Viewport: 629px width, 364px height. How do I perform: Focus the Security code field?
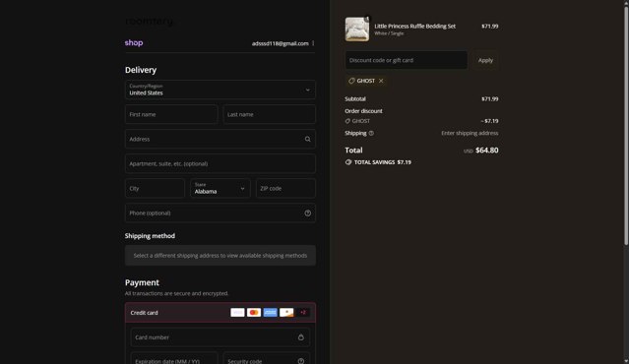coord(267,359)
